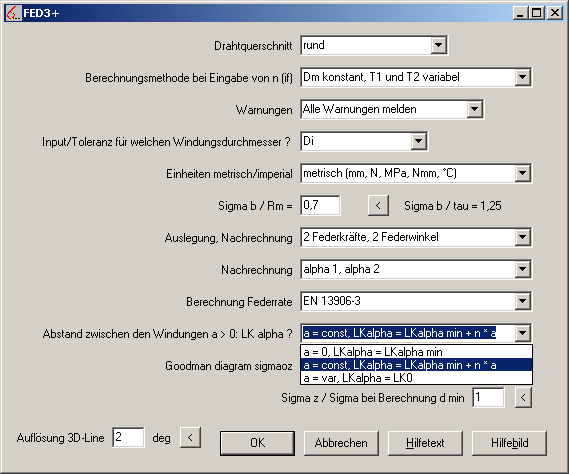Expand the Berechnungsmethode dropdown arrow
This screenshot has width=569, height=474.
point(523,77)
